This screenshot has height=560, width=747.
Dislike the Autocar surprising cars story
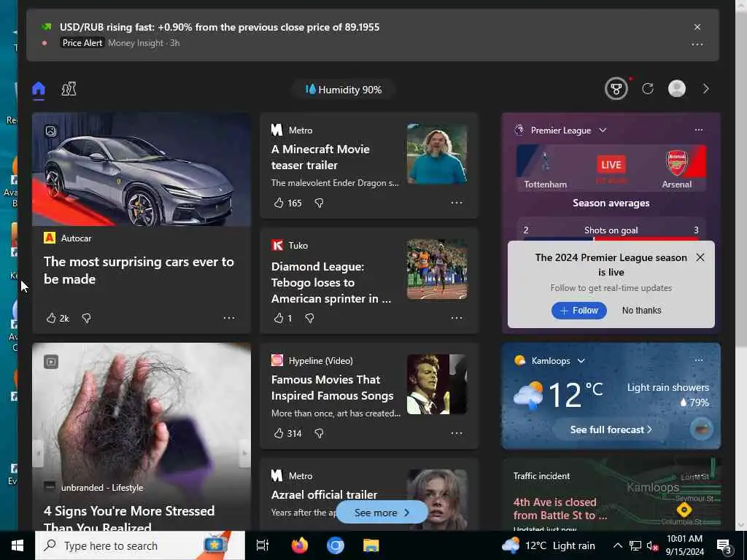tap(86, 318)
